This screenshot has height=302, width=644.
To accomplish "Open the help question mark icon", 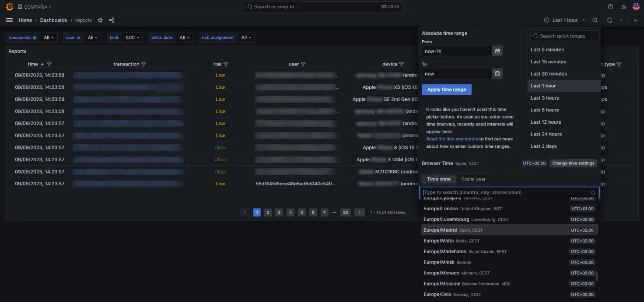I will tap(610, 7).
